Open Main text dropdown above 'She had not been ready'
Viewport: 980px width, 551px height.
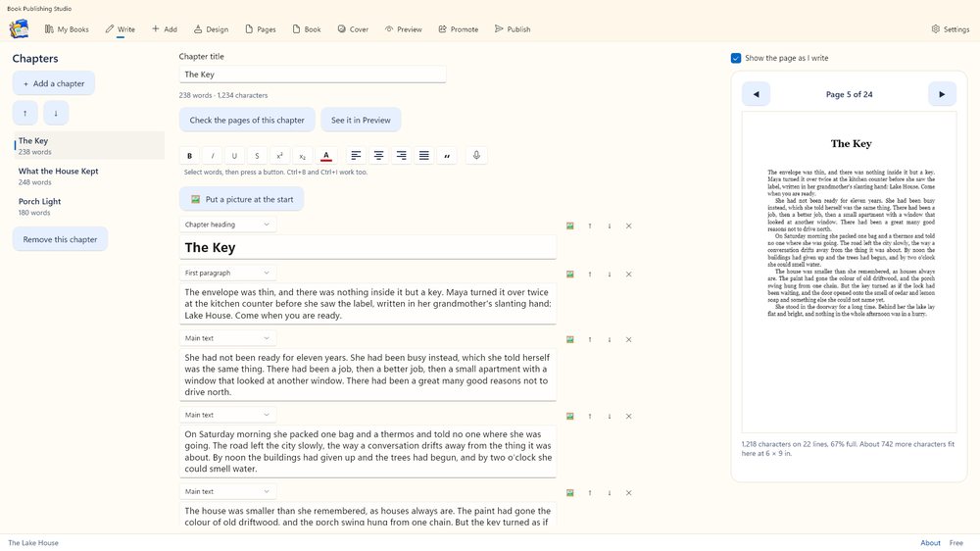pyautogui.click(x=227, y=338)
